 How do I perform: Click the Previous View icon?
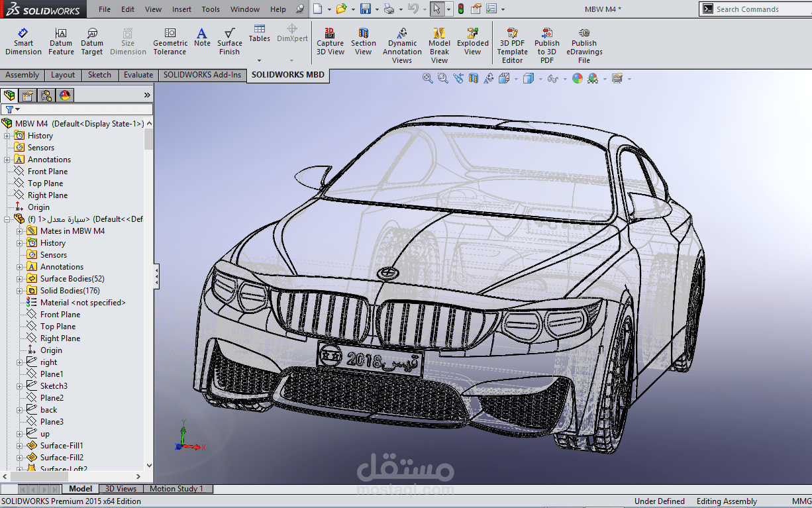[458, 78]
